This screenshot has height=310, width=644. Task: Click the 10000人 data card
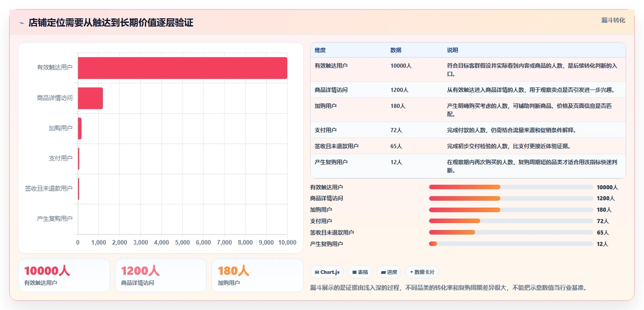(x=64, y=275)
